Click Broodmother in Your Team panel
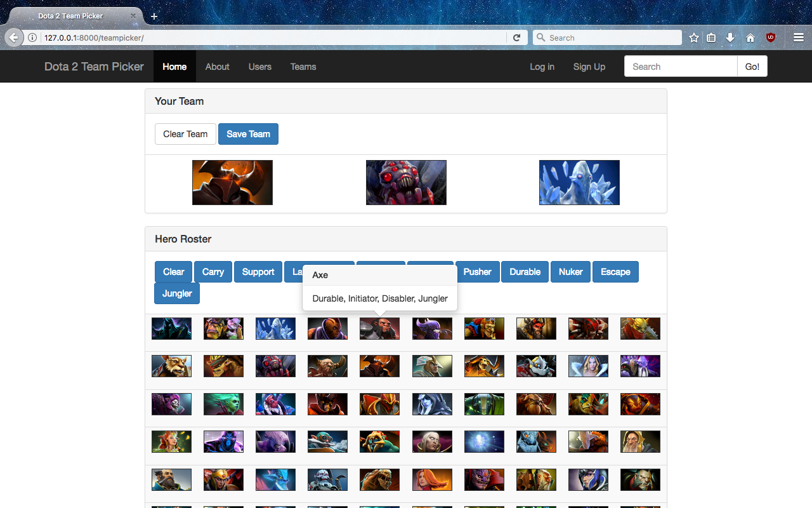The height and width of the screenshot is (508, 812). coord(406,182)
